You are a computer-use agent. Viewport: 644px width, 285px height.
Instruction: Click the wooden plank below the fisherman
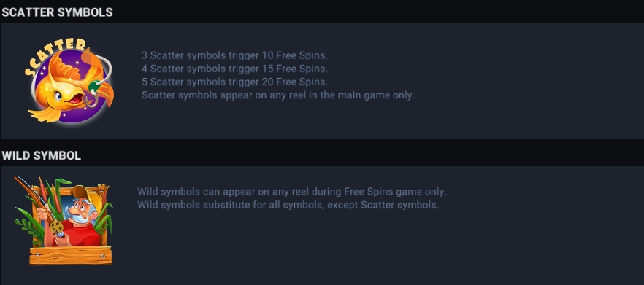[71, 255]
